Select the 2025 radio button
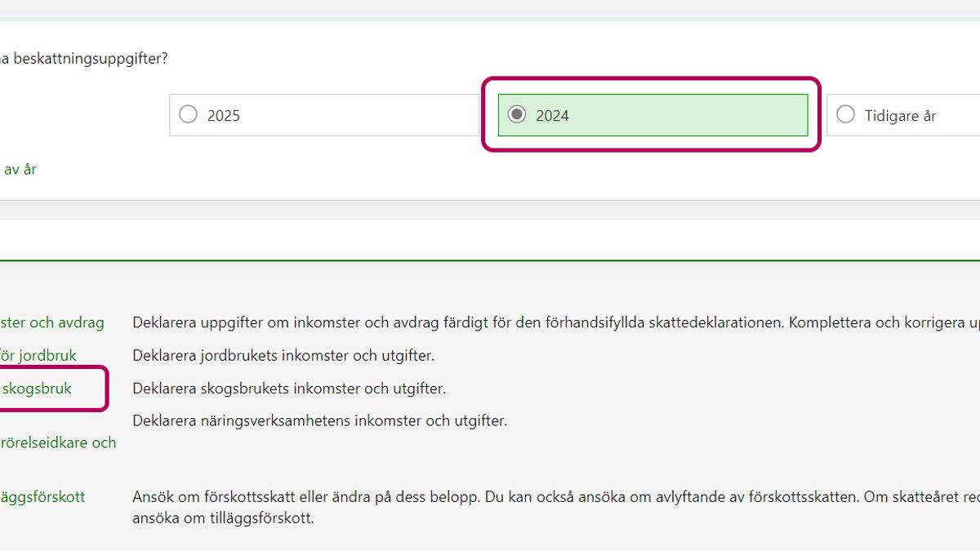This screenshot has width=980, height=551. pos(189,114)
